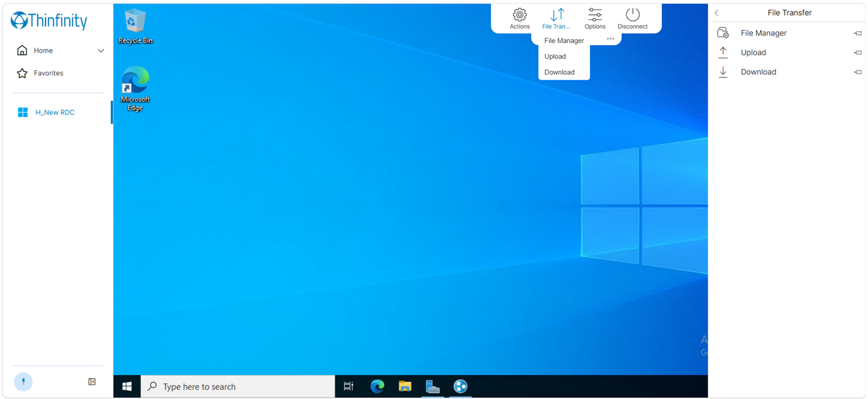Screen dimensions: 868x399
Task: Select the Recycle Bin desktop icon
Action: click(x=135, y=26)
